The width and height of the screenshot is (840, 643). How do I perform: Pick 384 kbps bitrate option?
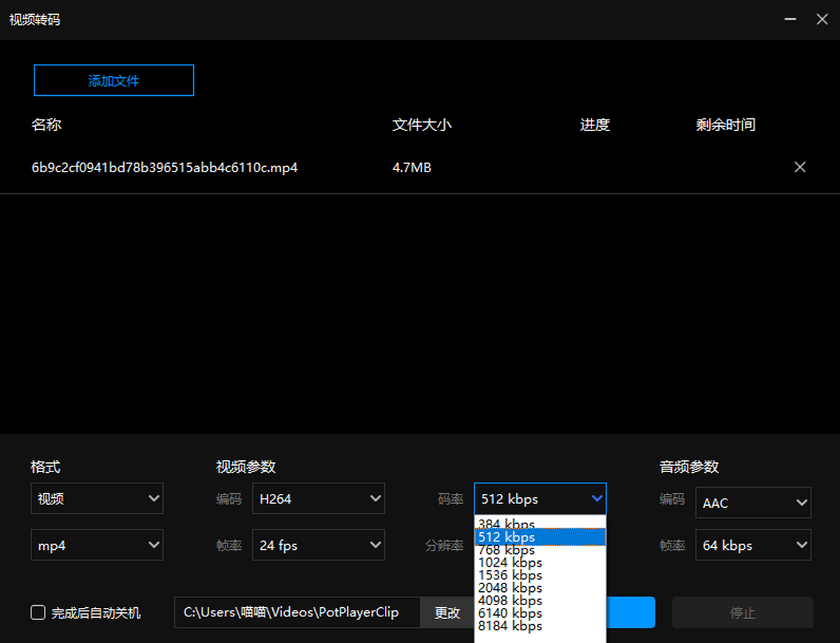(507, 523)
